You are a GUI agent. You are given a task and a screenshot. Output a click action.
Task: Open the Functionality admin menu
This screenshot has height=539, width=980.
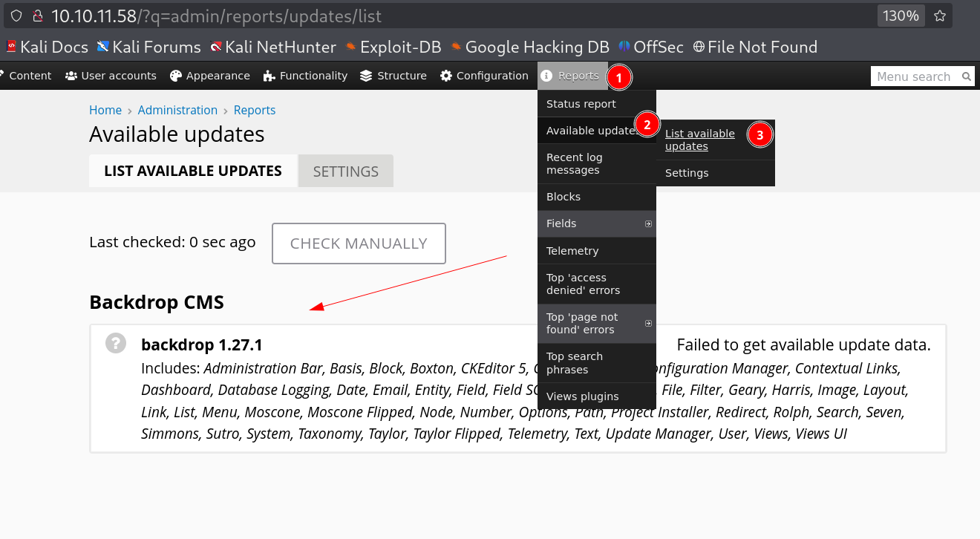pos(306,76)
